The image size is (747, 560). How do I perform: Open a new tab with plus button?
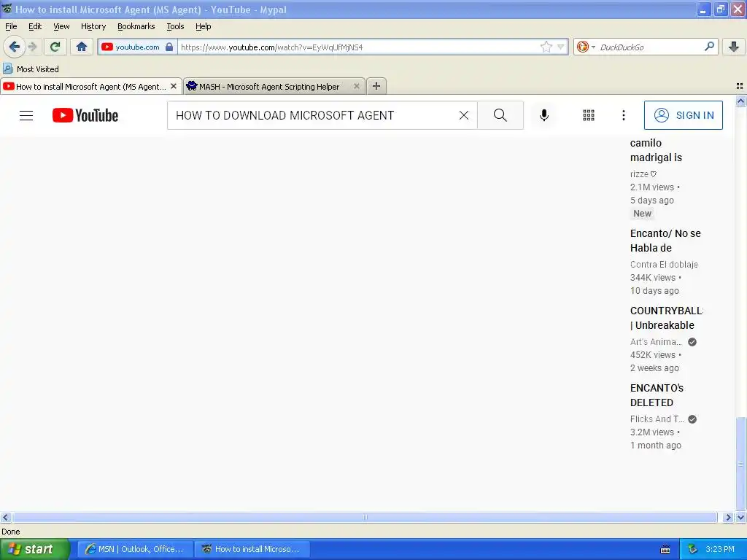click(376, 86)
